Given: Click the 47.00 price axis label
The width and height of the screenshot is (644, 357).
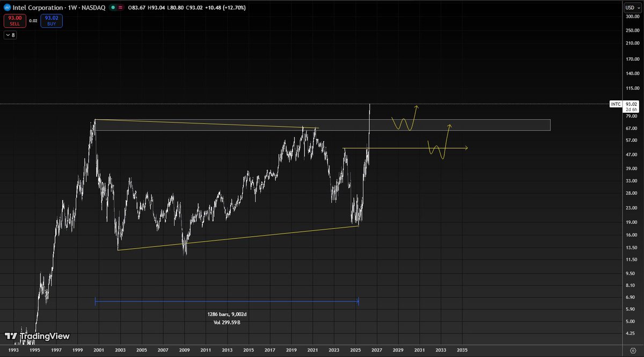Looking at the screenshot, I should 631,155.
